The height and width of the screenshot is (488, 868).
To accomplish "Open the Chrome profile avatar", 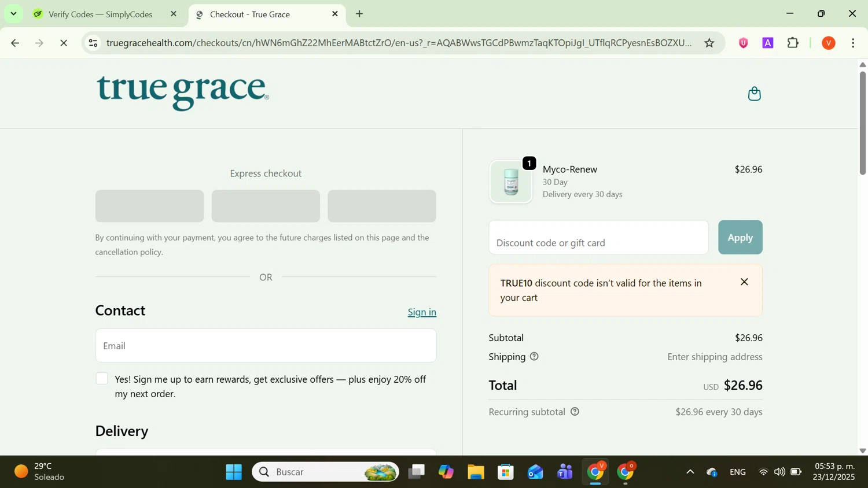I will coord(829,43).
